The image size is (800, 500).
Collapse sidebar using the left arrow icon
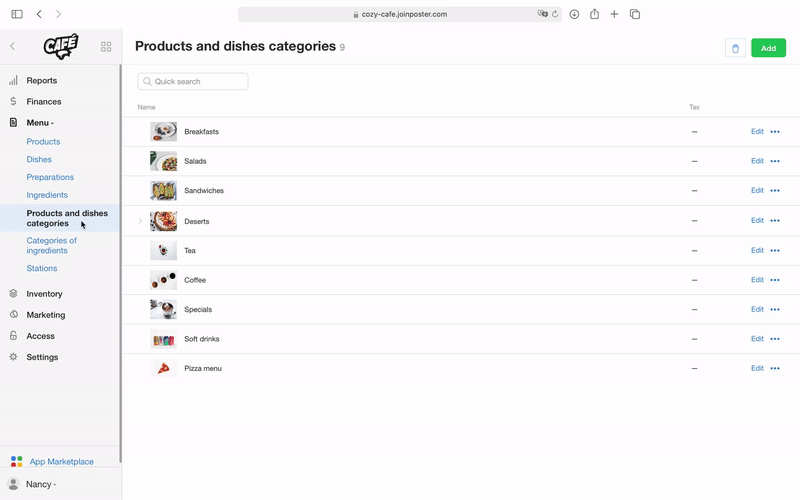tap(13, 46)
